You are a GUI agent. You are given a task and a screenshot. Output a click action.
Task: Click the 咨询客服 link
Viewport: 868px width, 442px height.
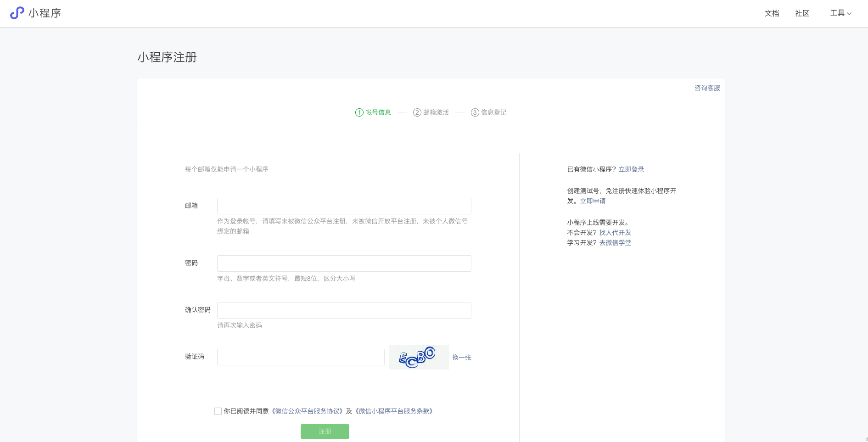pos(707,88)
